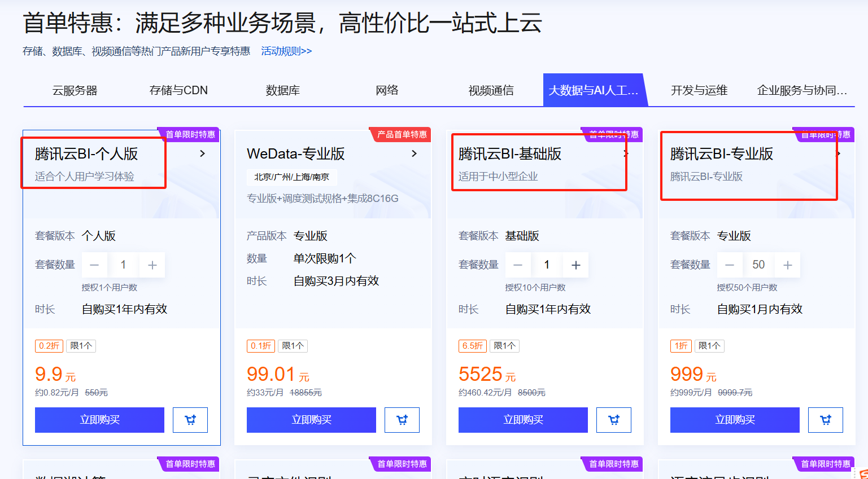This screenshot has width=868, height=479.
Task: Click the 99.01元 price
Action: pos(278,374)
